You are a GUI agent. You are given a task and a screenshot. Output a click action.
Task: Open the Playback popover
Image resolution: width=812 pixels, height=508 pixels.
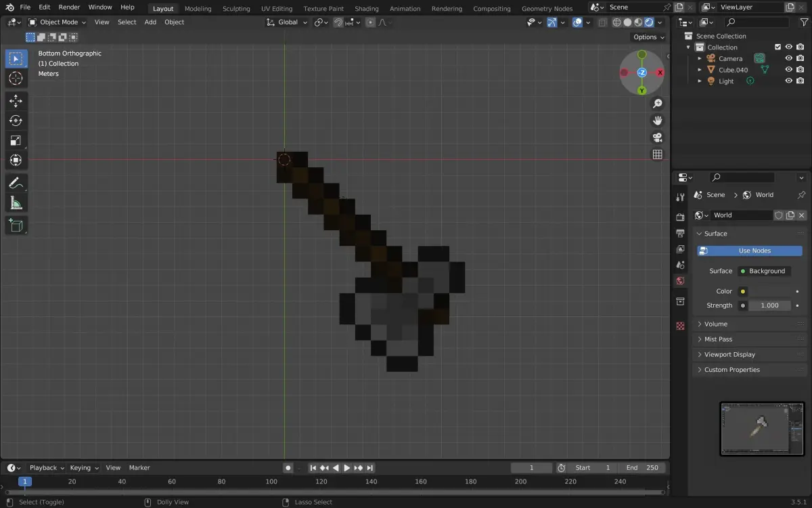[46, 467]
